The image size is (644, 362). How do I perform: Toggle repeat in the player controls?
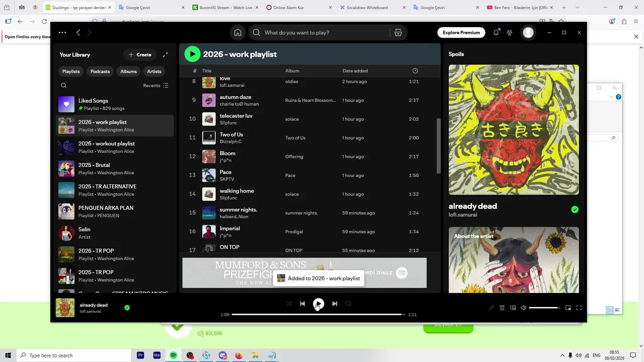tap(348, 304)
